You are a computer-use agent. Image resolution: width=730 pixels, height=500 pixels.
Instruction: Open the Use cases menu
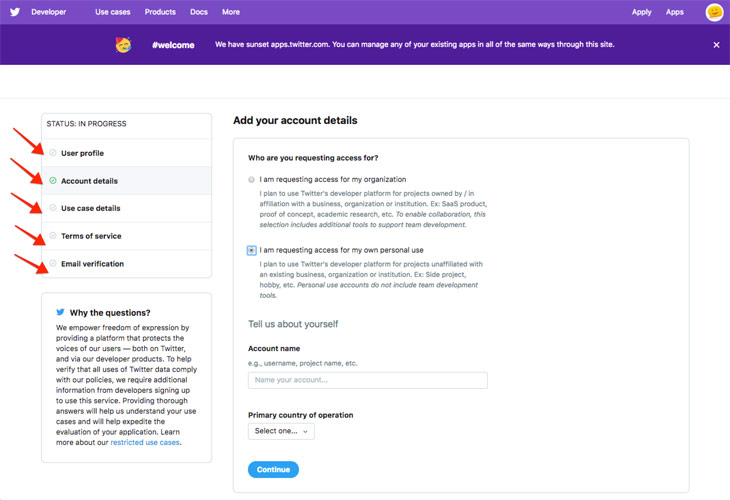coord(113,12)
